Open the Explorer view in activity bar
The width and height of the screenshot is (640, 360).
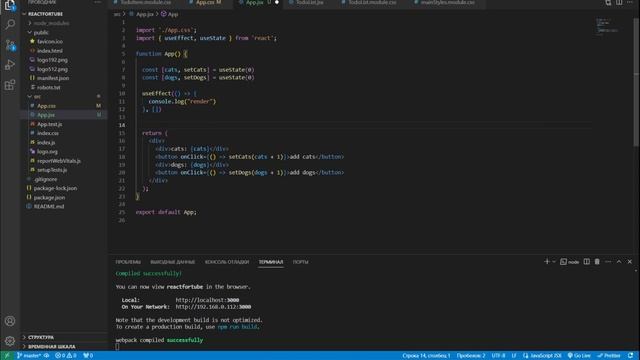tap(10, 5)
